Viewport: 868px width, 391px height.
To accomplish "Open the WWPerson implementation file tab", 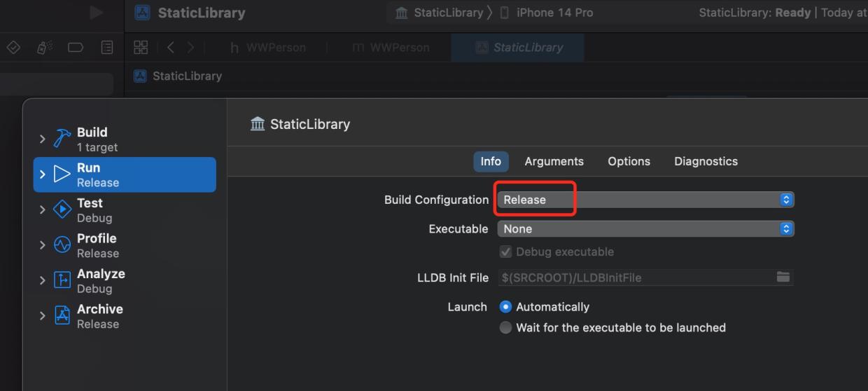I will pyautogui.click(x=390, y=48).
